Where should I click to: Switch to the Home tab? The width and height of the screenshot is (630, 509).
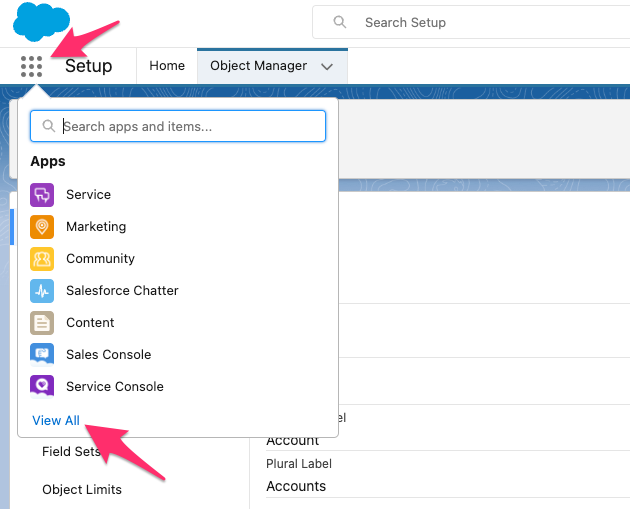(x=167, y=65)
